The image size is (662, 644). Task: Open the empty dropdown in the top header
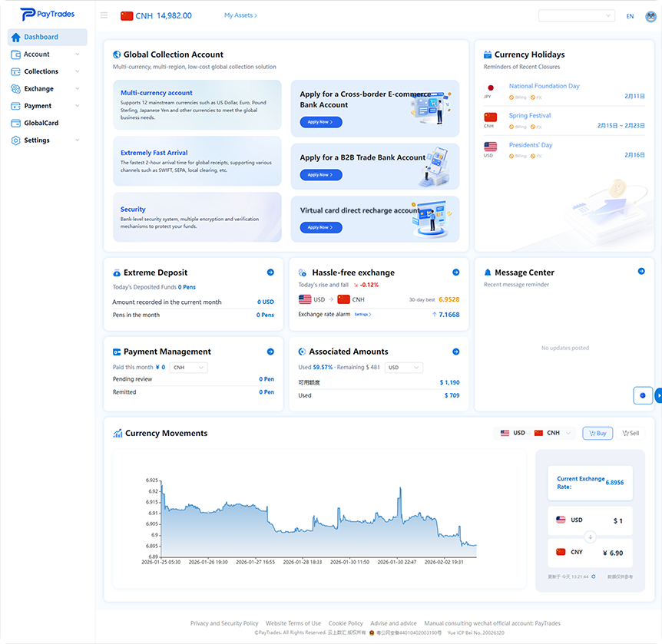(577, 15)
